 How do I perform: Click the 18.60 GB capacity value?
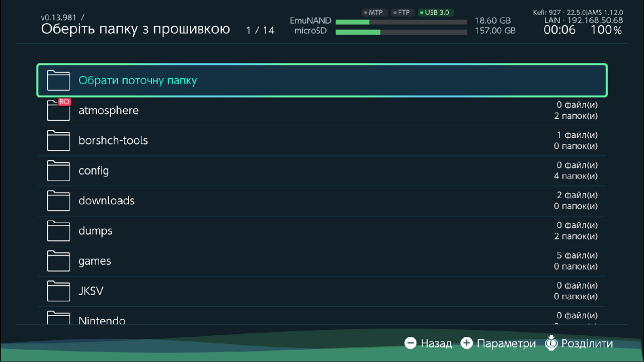coord(493,21)
